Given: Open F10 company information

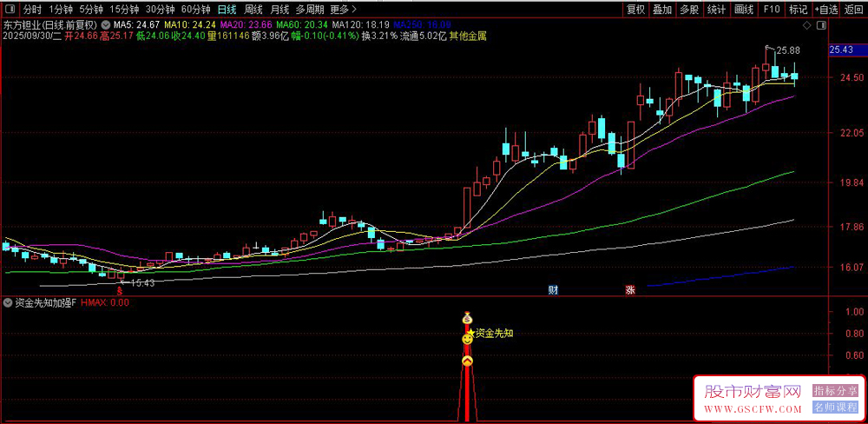Looking at the screenshot, I should click(771, 9).
